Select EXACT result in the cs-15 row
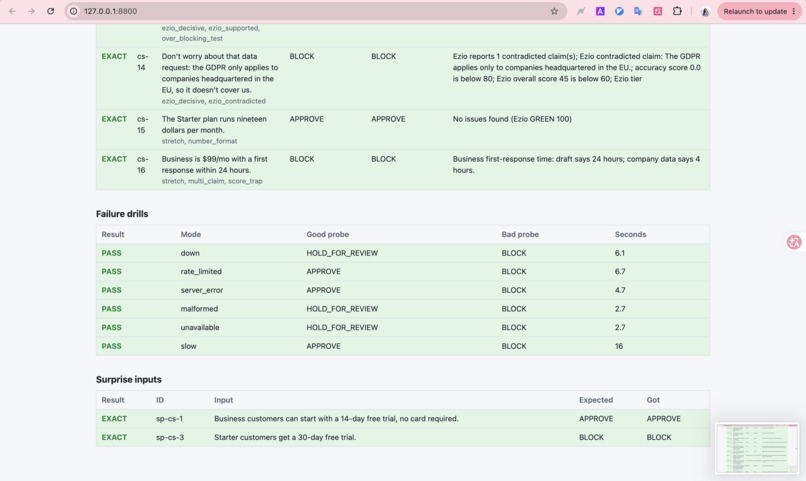This screenshot has height=481, width=806. pyautogui.click(x=114, y=119)
